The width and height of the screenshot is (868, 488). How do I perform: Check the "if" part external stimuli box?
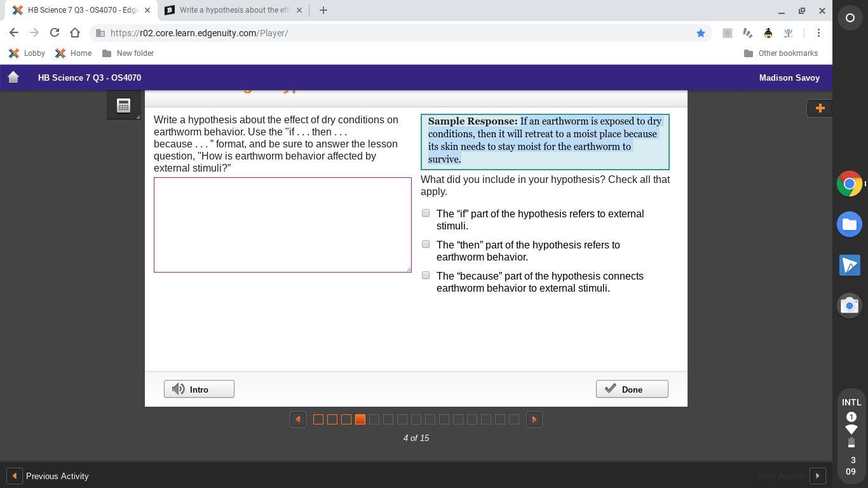[426, 213]
